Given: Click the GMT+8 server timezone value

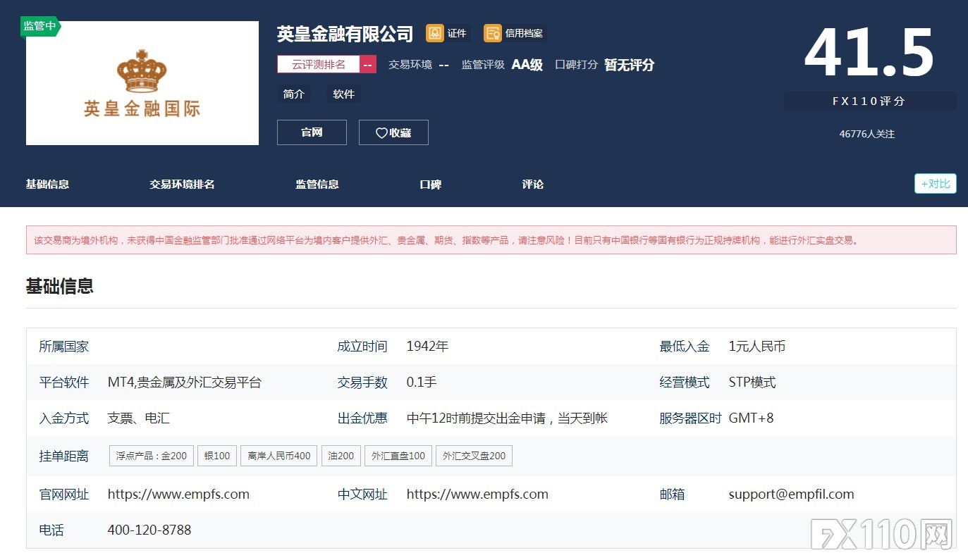Looking at the screenshot, I should click(751, 418).
